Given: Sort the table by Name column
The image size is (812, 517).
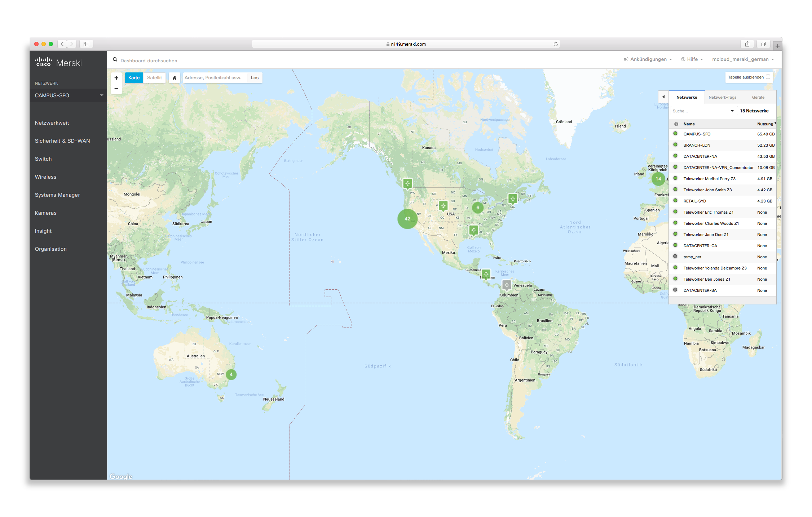Looking at the screenshot, I should (x=689, y=124).
